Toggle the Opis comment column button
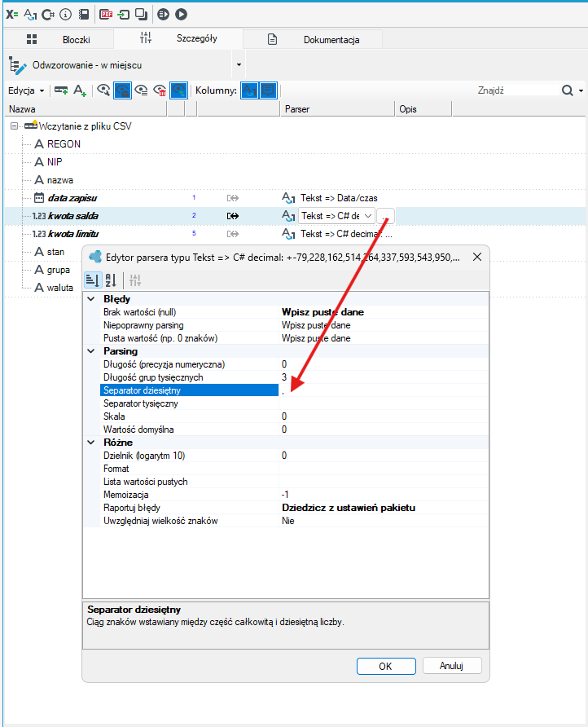 [268, 90]
